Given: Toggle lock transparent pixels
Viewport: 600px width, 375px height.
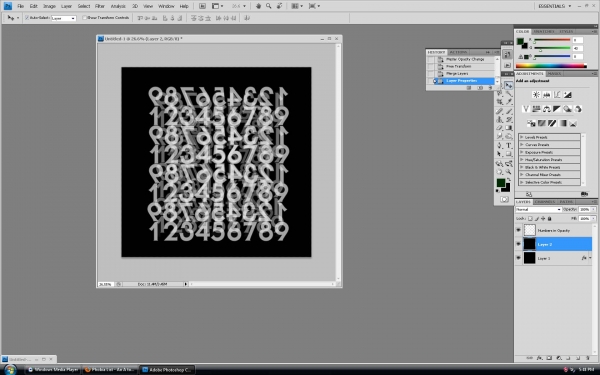Looking at the screenshot, I should click(530, 218).
